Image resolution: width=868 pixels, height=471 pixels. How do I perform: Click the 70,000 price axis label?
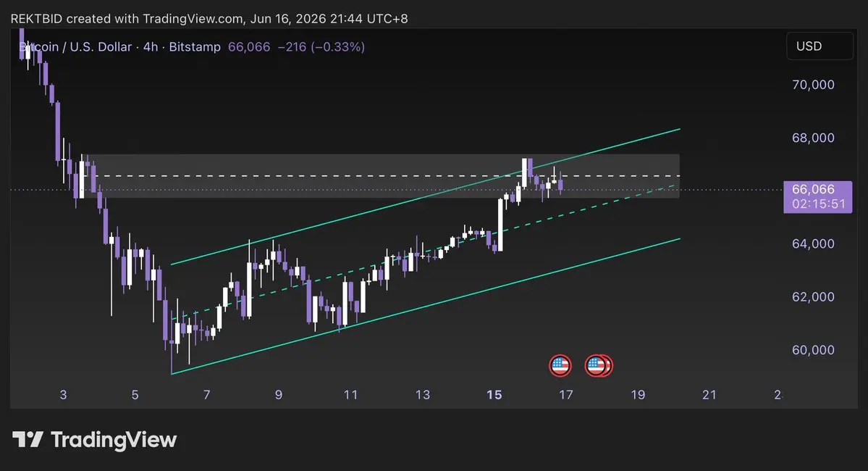coord(813,85)
